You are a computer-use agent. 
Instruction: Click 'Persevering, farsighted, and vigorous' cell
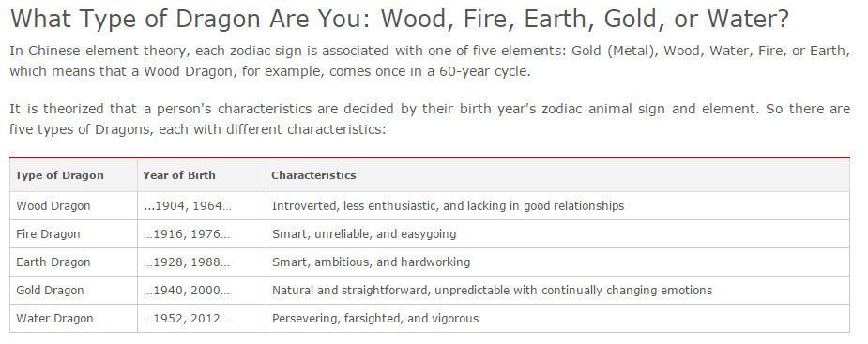(x=557, y=319)
